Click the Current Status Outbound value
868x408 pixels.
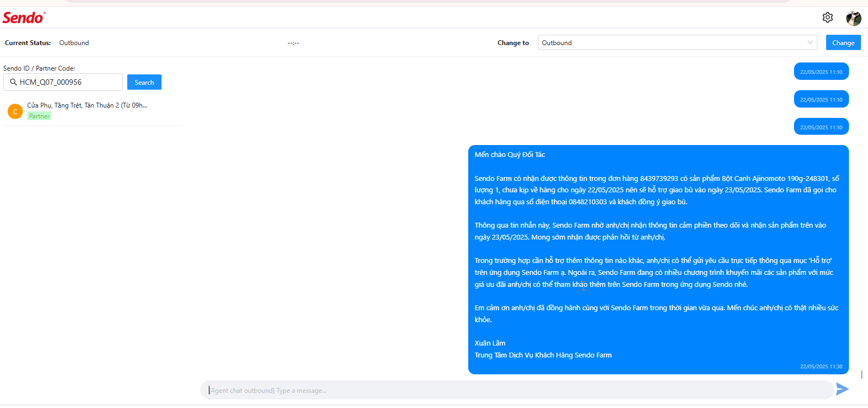pyautogui.click(x=74, y=43)
